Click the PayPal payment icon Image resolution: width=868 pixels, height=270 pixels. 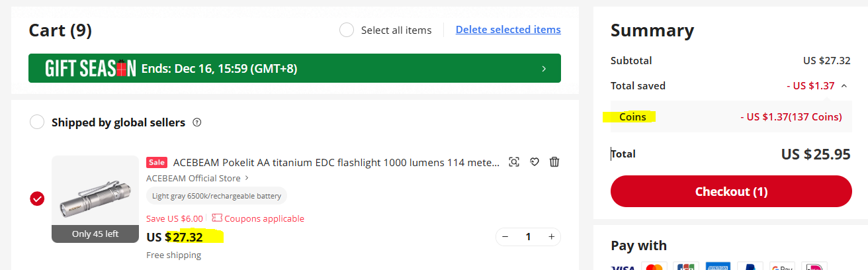click(750, 267)
